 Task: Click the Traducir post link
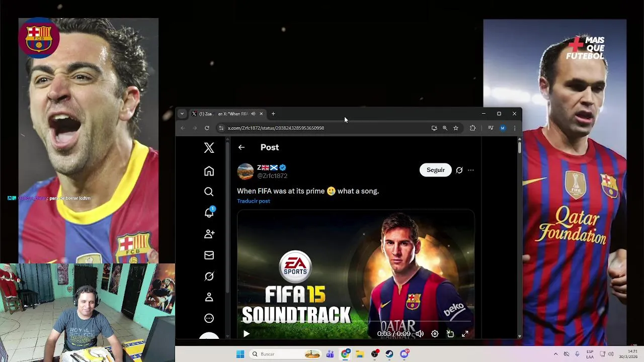coord(254,201)
